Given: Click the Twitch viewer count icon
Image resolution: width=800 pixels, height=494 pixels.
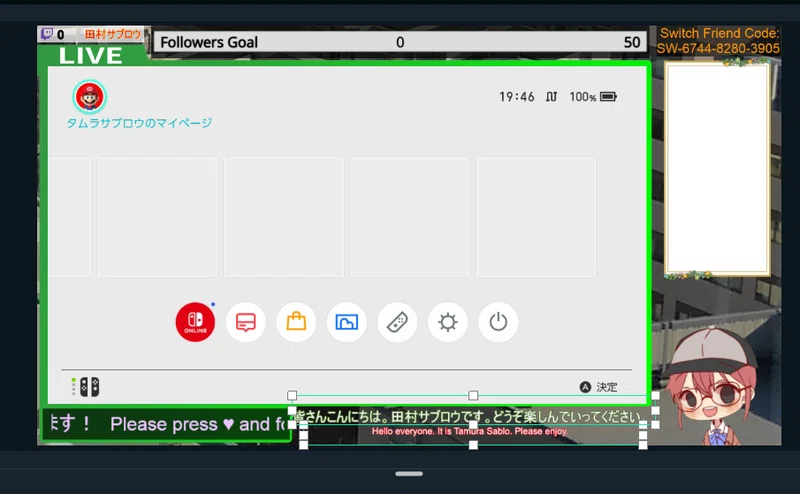Looking at the screenshot, I should pos(47,34).
